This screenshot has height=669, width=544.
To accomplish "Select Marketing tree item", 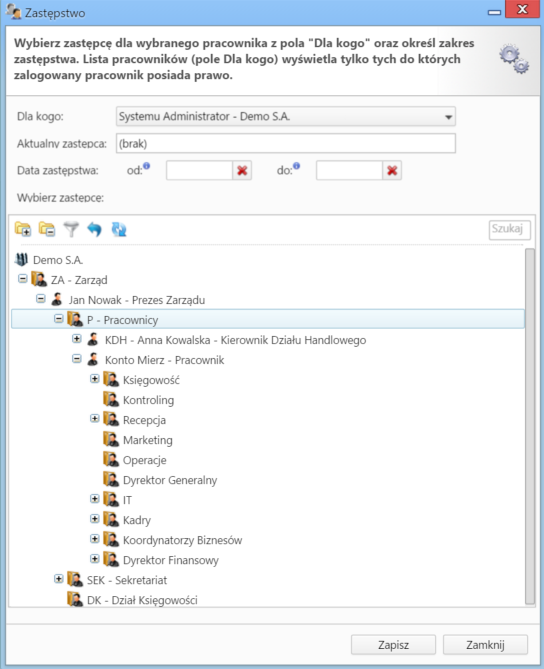I will pyautogui.click(x=148, y=440).
